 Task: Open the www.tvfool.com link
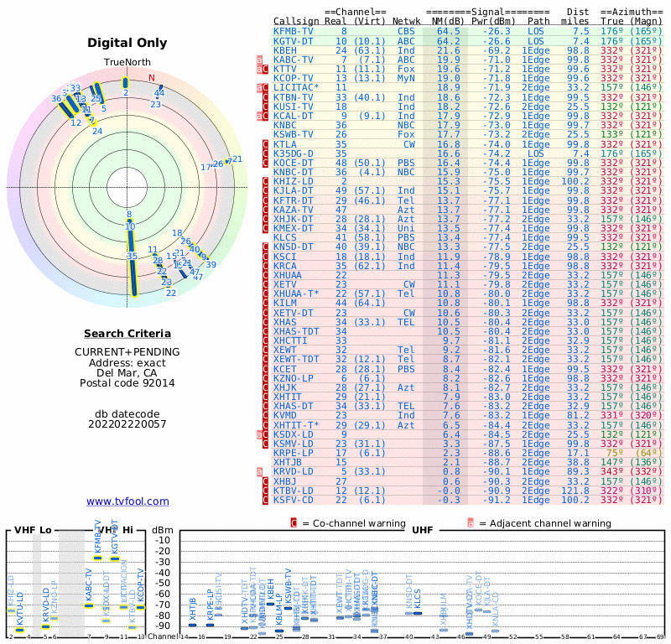(127, 501)
